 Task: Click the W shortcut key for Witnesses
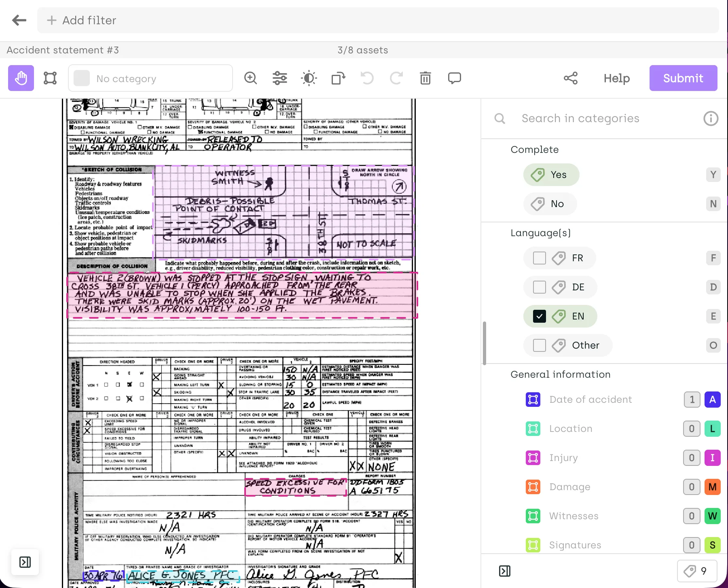coord(713,516)
